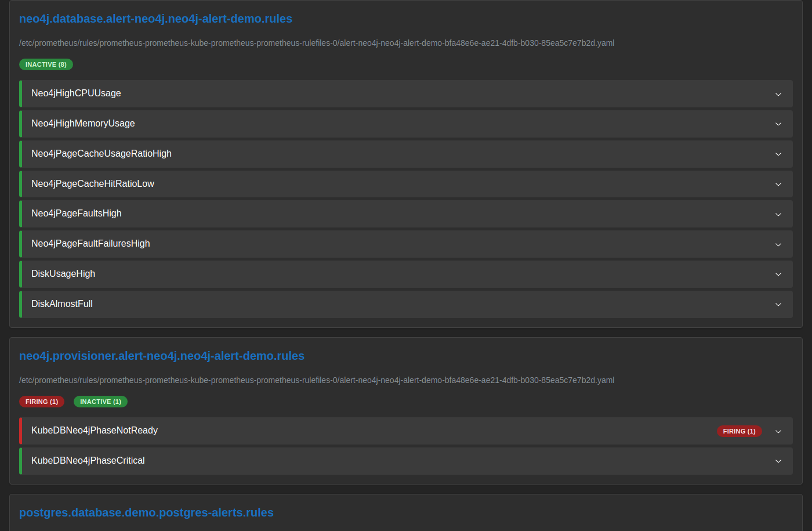
Task: Click the KubeDBNeo4jPhaseNotReady rule name
Action: [x=95, y=431]
